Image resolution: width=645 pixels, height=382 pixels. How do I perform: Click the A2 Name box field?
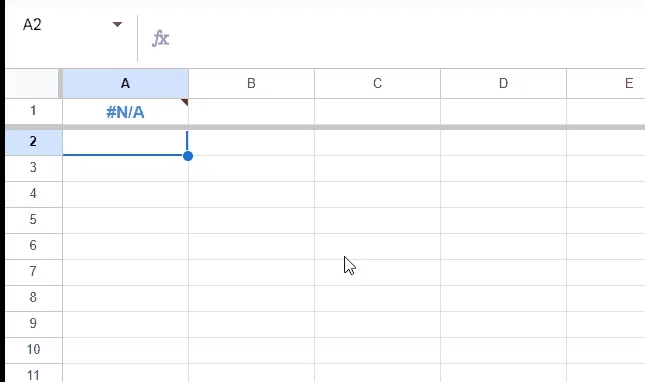click(65, 25)
